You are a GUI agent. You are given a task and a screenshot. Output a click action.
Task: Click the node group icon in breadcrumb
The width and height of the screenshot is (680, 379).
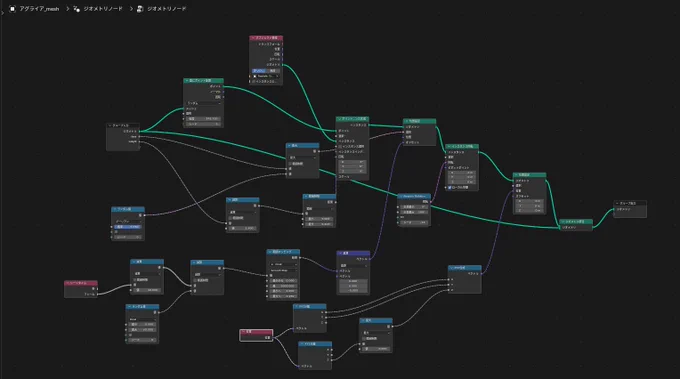click(140, 9)
